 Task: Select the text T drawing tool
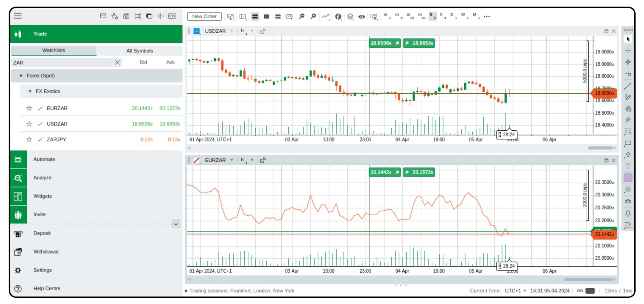pyautogui.click(x=628, y=166)
